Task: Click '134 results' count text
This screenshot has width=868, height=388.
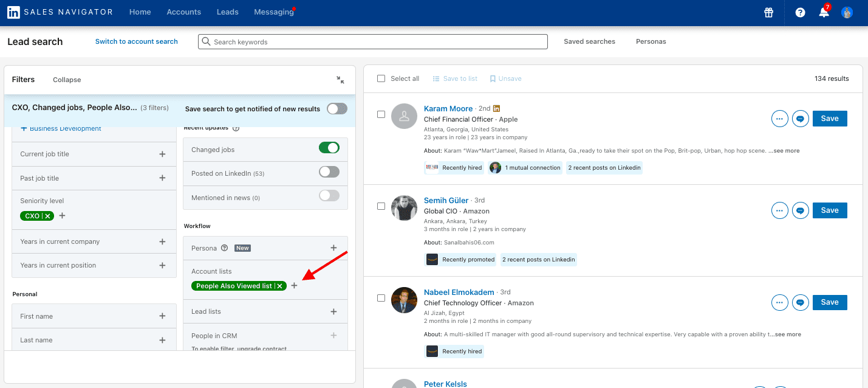Action: [x=832, y=78]
